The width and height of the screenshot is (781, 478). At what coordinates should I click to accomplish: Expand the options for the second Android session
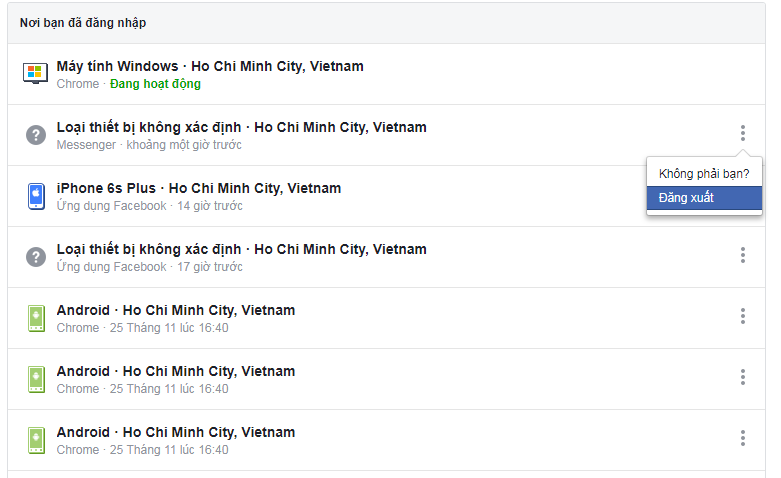pyautogui.click(x=743, y=377)
